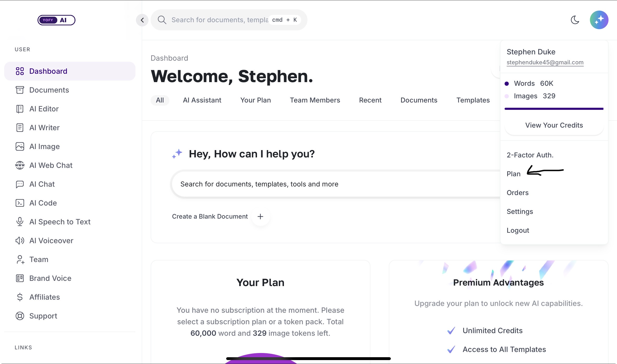This screenshot has height=364, width=617.
Task: Open AI Web Chat globe icon
Action: coord(20,165)
